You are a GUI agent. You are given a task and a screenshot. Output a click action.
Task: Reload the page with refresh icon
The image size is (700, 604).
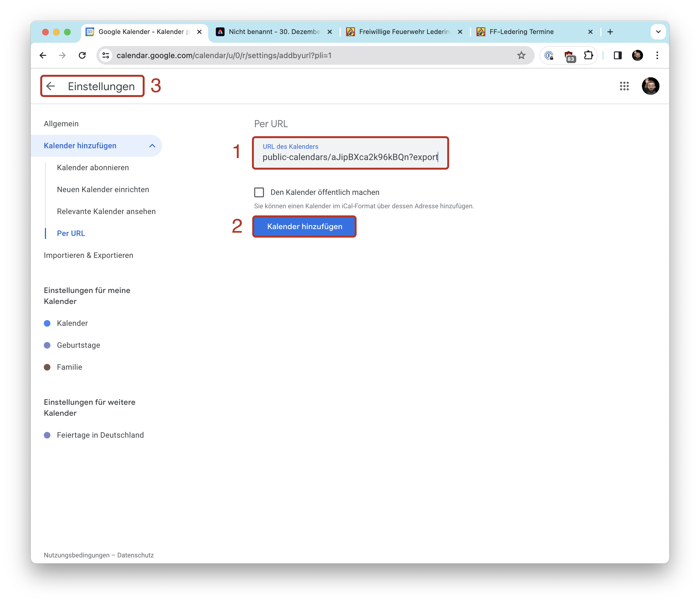tap(82, 55)
